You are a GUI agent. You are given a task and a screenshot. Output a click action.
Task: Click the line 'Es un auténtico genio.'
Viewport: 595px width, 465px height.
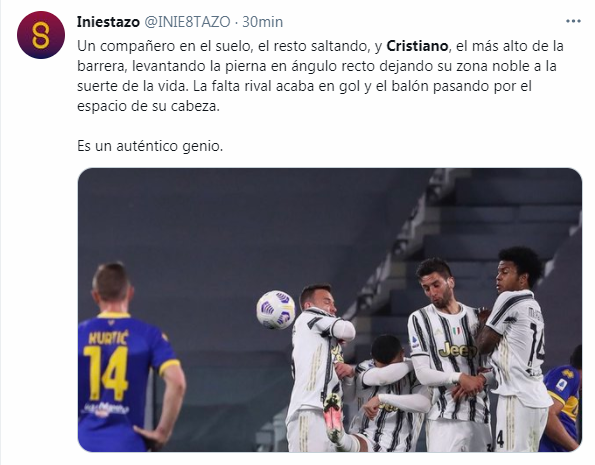click(150, 146)
